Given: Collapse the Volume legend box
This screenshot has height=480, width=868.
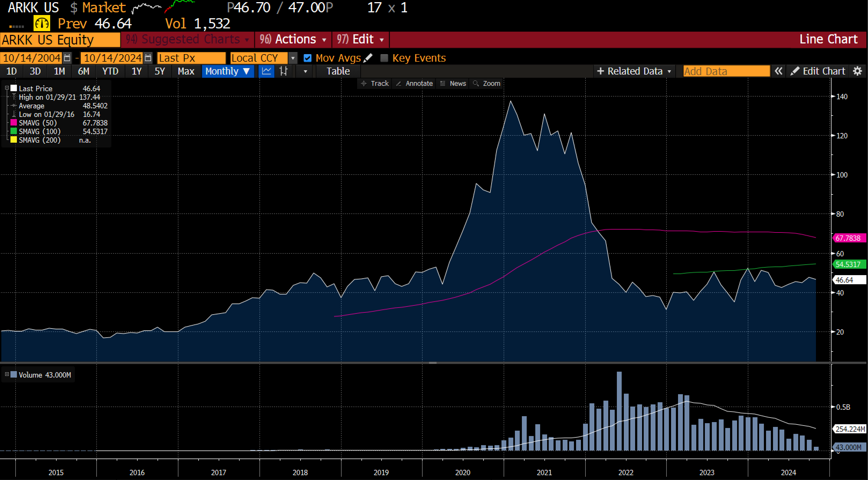Looking at the screenshot, I should [x=7, y=374].
